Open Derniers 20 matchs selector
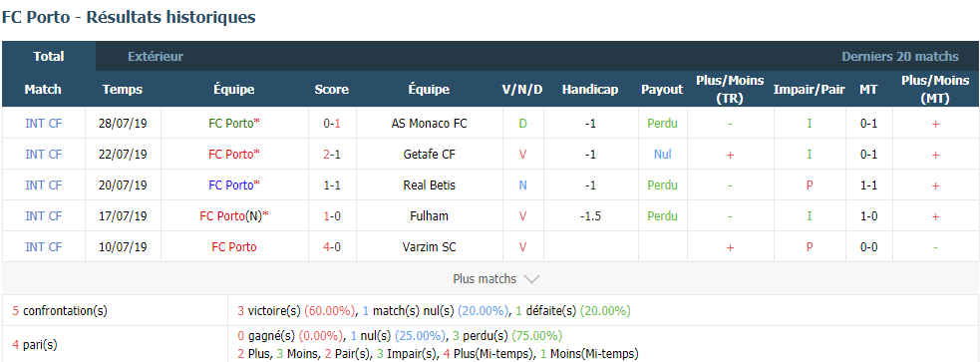The width and height of the screenshot is (980, 362). [900, 56]
